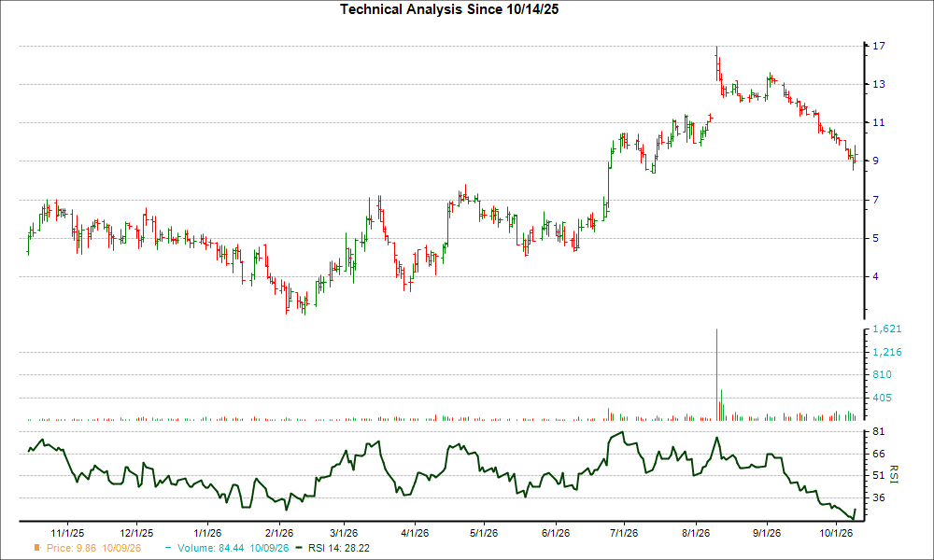This screenshot has height=560, width=934.
Task: Click the 10/1/26 date label
Action: click(x=836, y=533)
